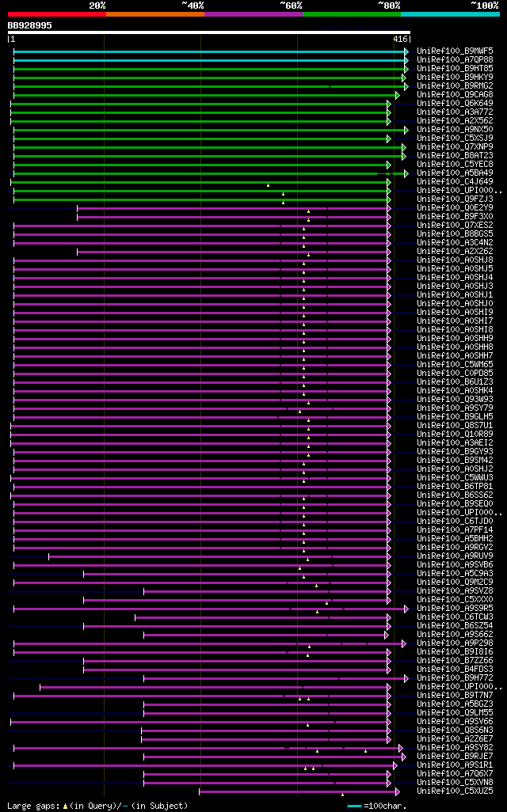Click the =100char. legend text

(x=385, y=806)
